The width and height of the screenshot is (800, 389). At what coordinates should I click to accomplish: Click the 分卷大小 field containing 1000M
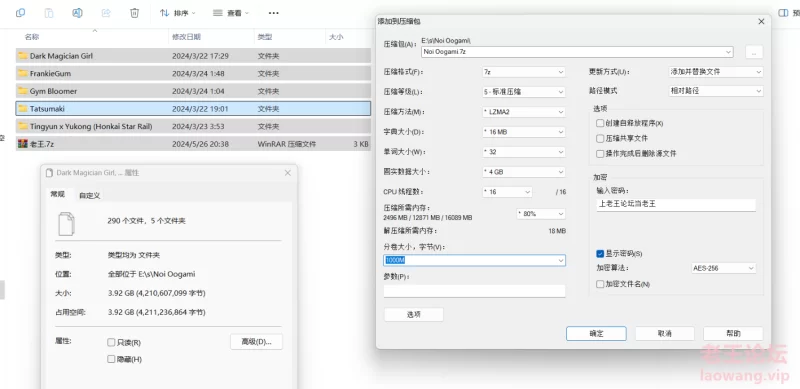(x=474, y=260)
